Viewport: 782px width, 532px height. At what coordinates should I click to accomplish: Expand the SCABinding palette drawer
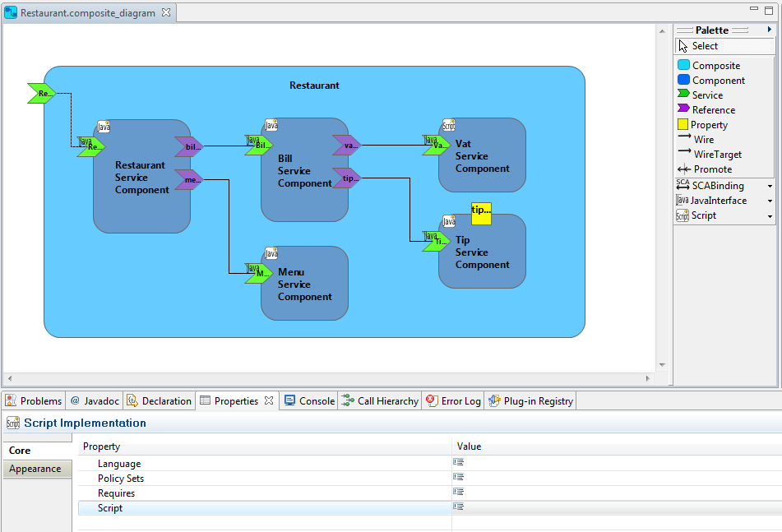click(770, 186)
